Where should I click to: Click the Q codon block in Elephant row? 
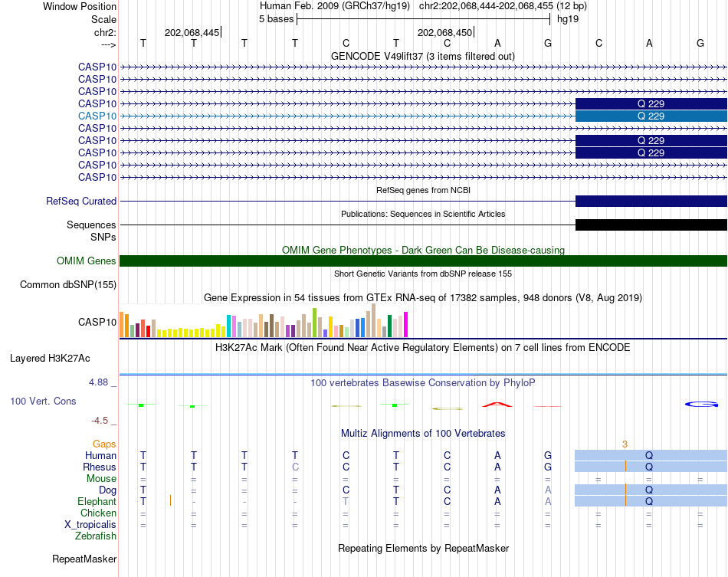(x=651, y=501)
